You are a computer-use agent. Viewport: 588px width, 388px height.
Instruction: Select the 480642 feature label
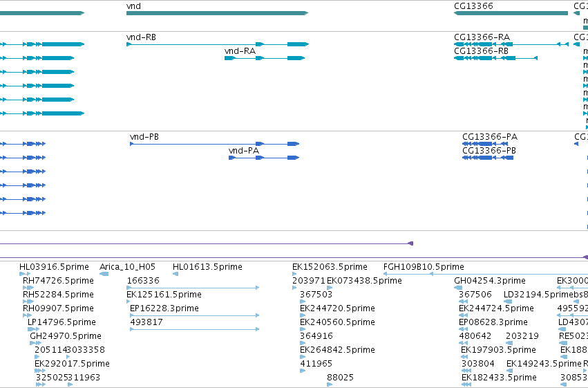(x=475, y=336)
